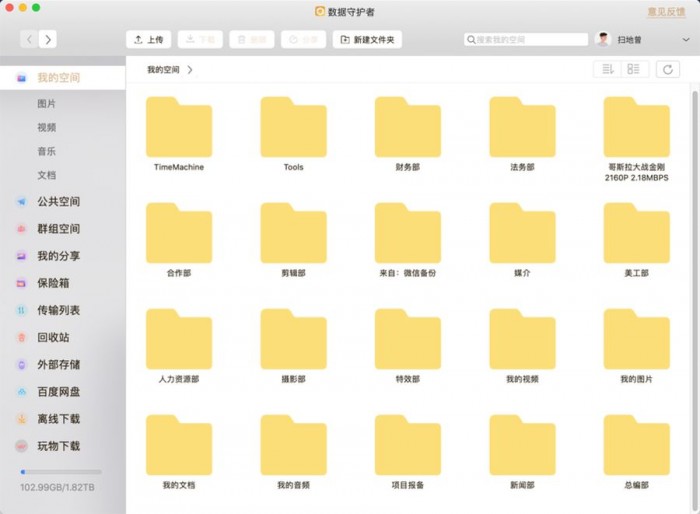Open 玩物下载 in the sidebar
Screen dimensions: 700x514
pos(58,446)
